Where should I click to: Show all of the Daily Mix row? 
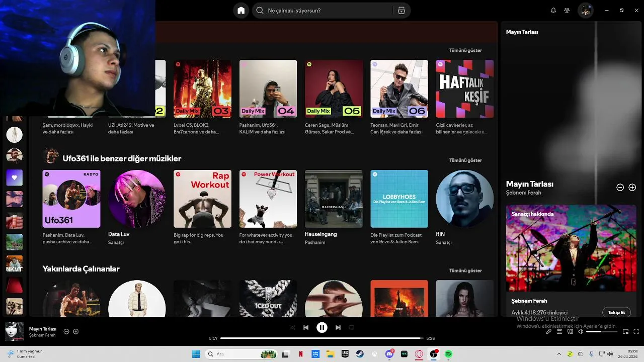(465, 50)
